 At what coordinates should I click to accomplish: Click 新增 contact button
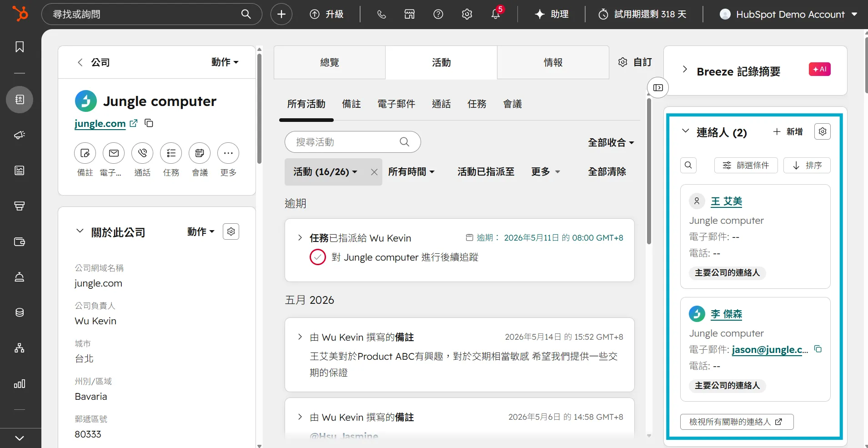(x=788, y=131)
